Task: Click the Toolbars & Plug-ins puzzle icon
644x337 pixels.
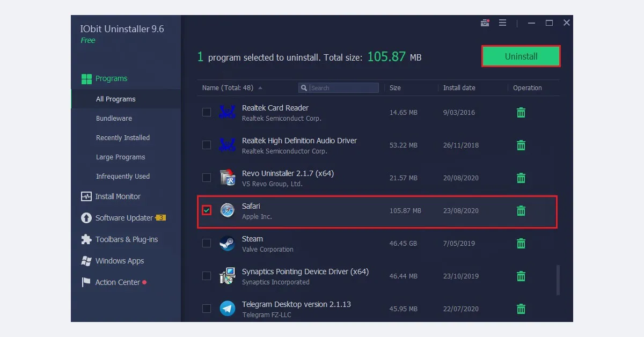Action: (x=86, y=239)
